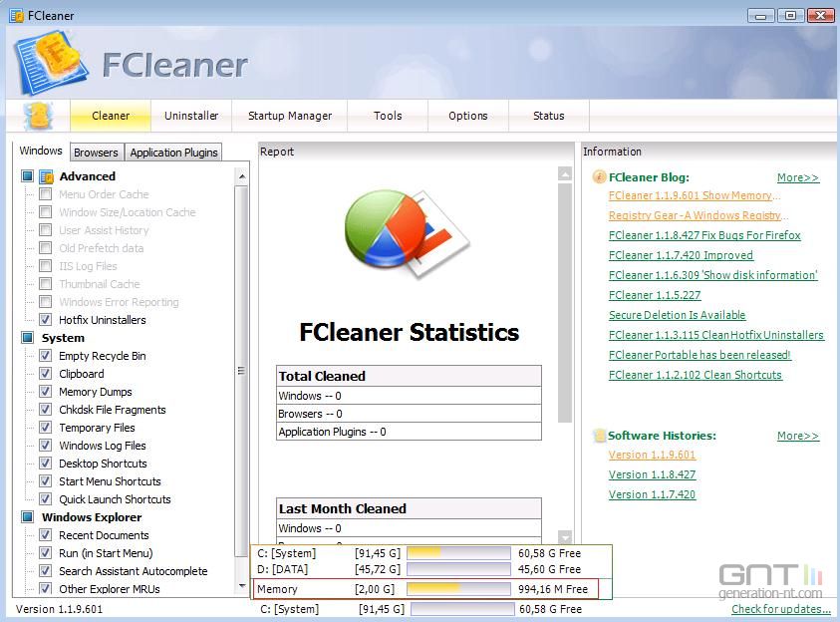Click the FCleaner Blog info icon

599,176
